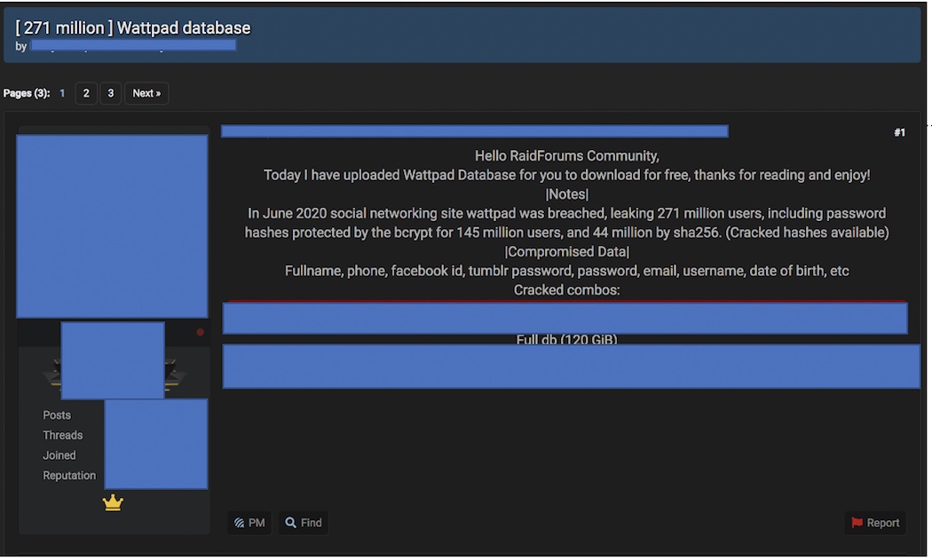Open the "#1" post number permalink
The width and height of the screenshot is (932, 560).
(899, 131)
